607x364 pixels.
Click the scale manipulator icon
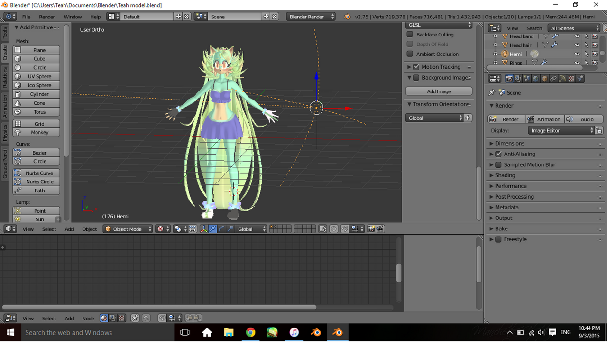point(230,229)
